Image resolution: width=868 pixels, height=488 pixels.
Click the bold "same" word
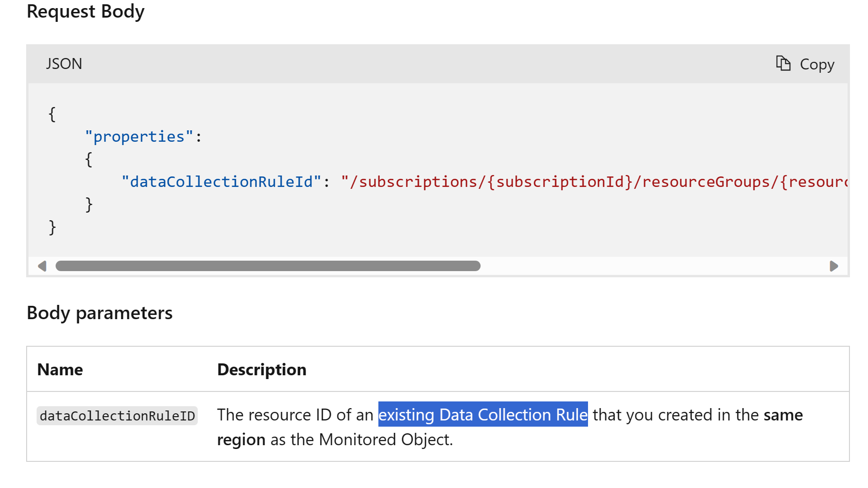point(783,415)
